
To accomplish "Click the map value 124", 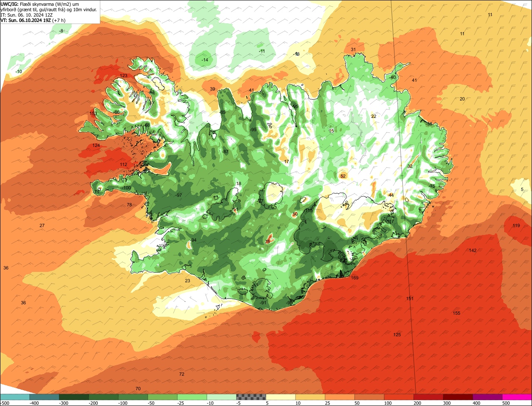I will coord(96,145).
